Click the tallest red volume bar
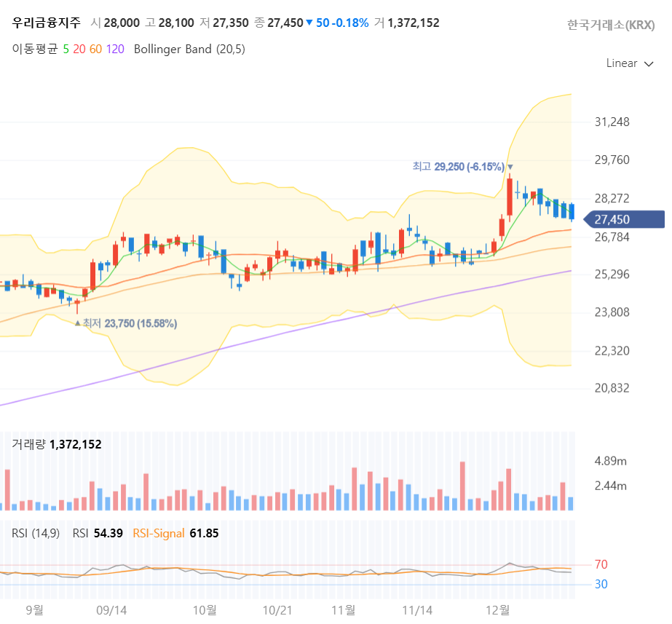Viewport: 672px width, 624px height. (463, 481)
